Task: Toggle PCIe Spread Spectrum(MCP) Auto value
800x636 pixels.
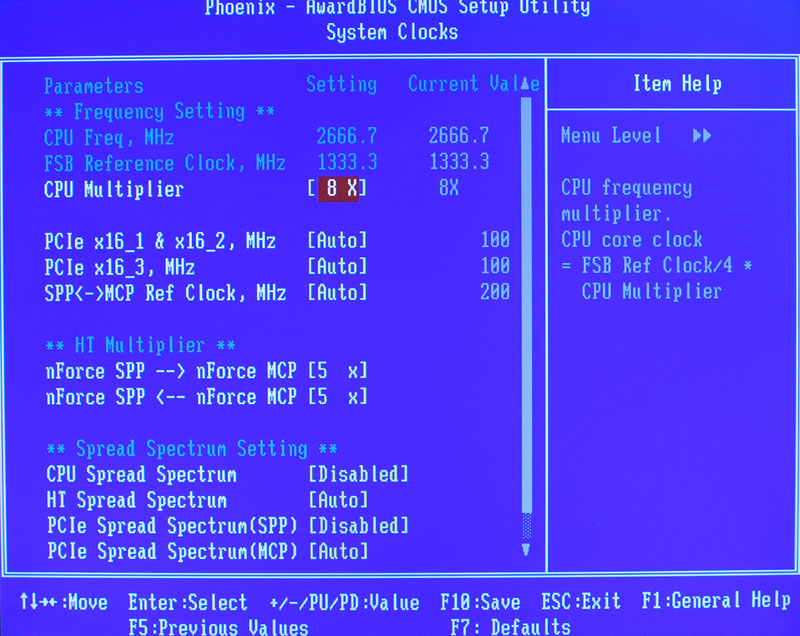Action: click(338, 551)
